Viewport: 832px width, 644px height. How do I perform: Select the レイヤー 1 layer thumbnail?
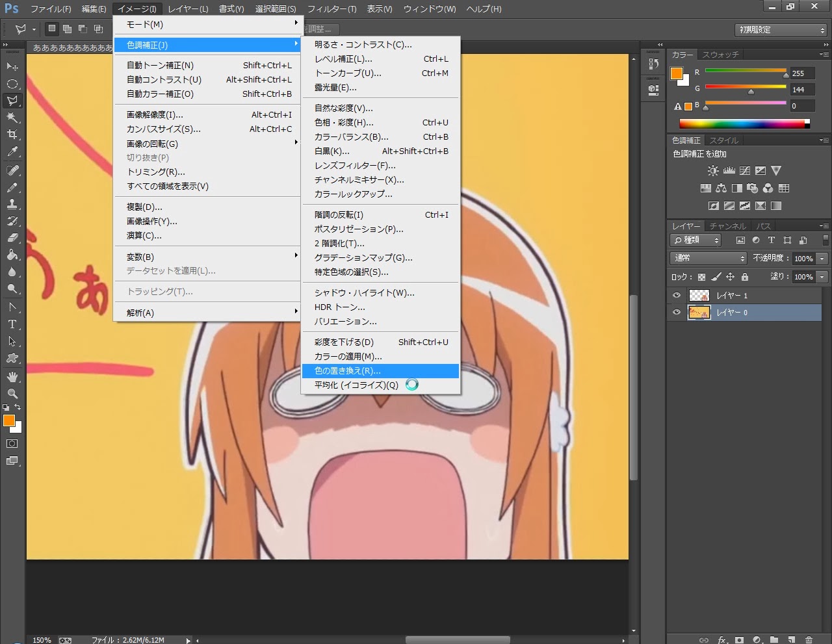coord(699,296)
